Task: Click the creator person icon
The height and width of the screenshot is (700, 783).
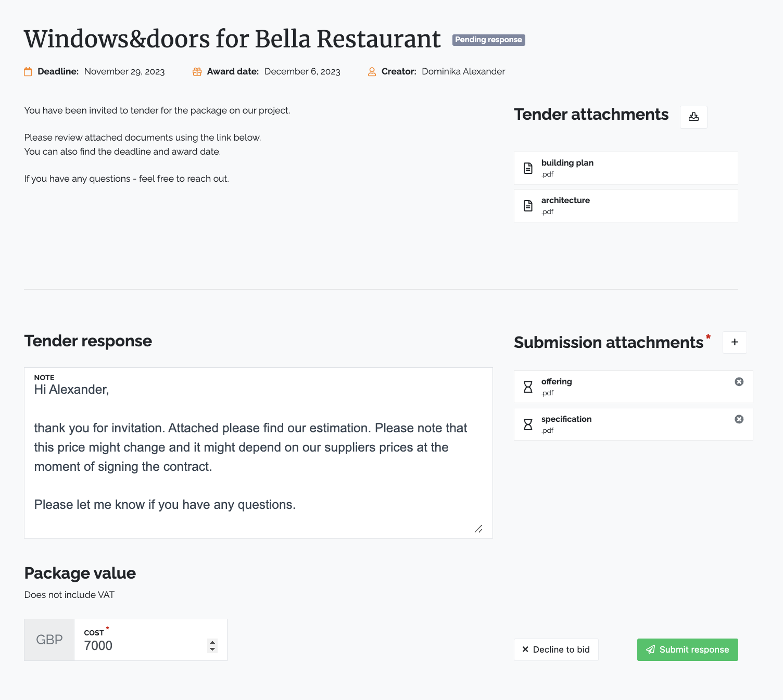Action: (372, 72)
